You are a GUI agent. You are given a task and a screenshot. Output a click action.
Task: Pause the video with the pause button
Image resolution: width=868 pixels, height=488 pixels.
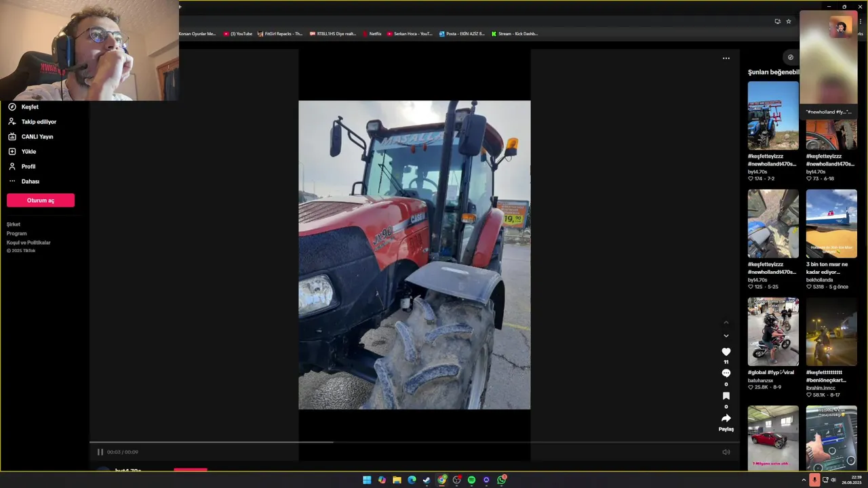coord(100,452)
